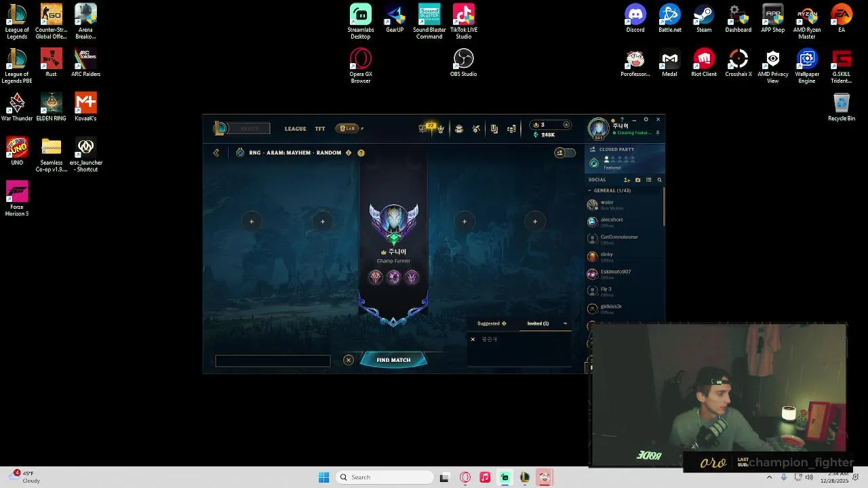Open Steam desktop shortcut
Image resolution: width=868 pixels, height=488 pixels.
point(704,19)
